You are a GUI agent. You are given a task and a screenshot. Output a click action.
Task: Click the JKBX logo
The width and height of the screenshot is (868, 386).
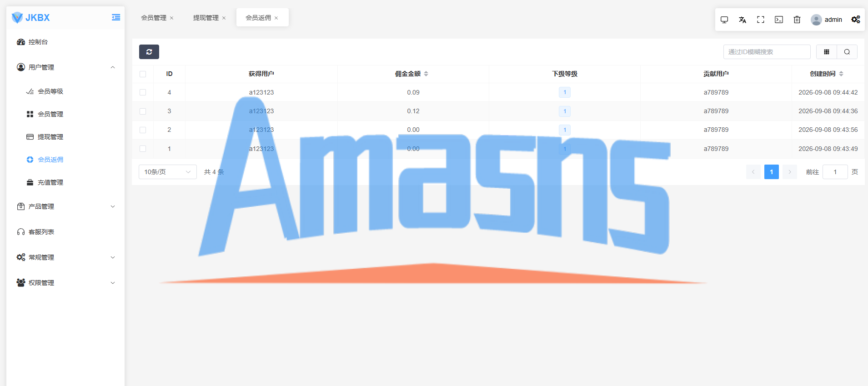(x=30, y=18)
